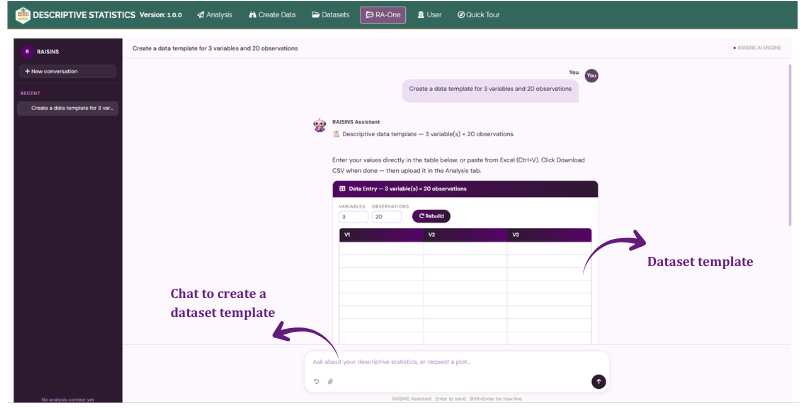Click the Observations number field
800x408 pixels.
pyautogui.click(x=387, y=217)
